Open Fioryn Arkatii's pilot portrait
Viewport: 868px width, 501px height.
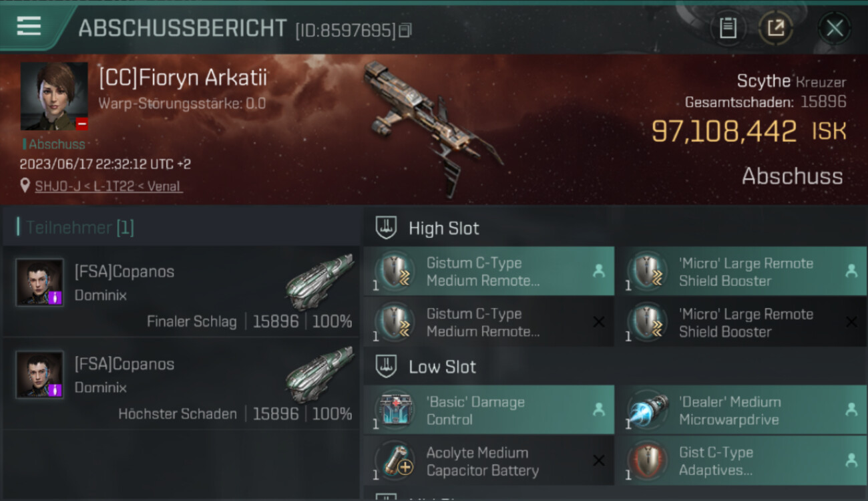pos(54,96)
